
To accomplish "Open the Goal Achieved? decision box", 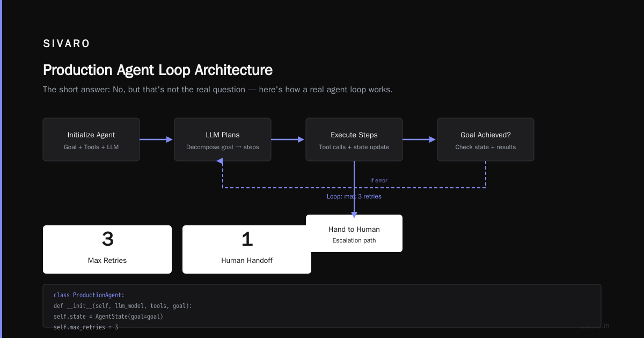I will (x=486, y=139).
